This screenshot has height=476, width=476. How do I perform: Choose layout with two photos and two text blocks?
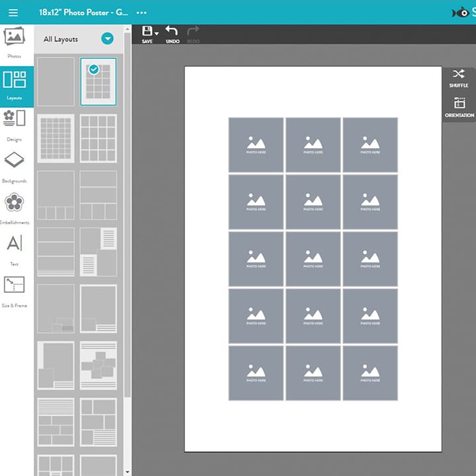pyautogui.click(x=99, y=252)
